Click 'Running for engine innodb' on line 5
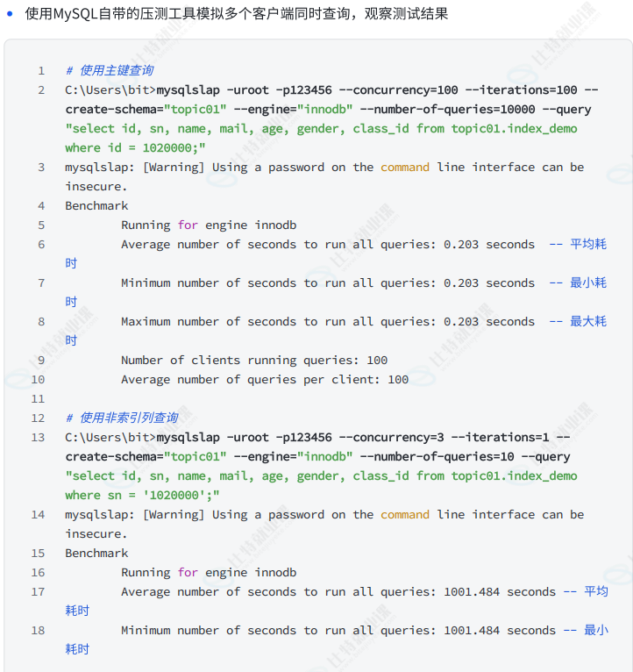Image resolution: width=633 pixels, height=672 pixels. pos(209,225)
